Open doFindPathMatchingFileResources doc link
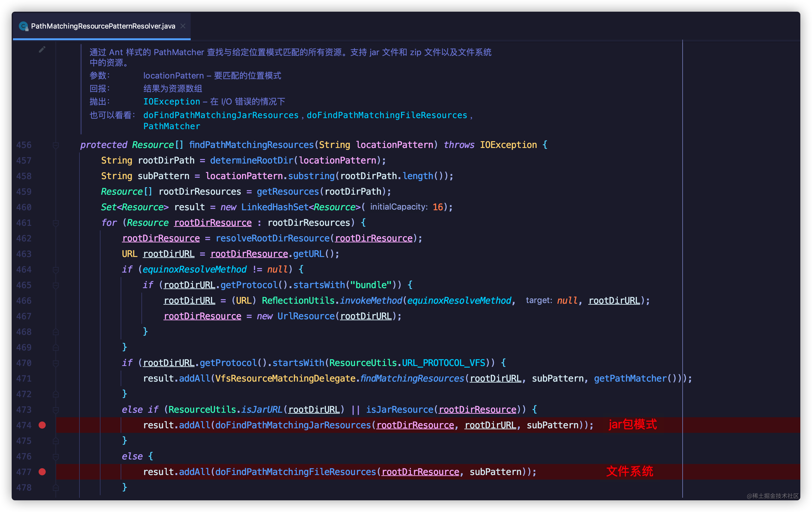The width and height of the screenshot is (812, 512). [x=387, y=116]
